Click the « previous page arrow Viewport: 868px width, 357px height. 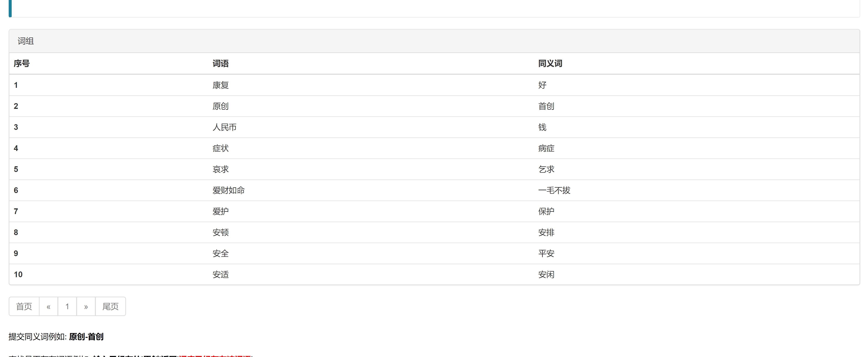pos(48,306)
